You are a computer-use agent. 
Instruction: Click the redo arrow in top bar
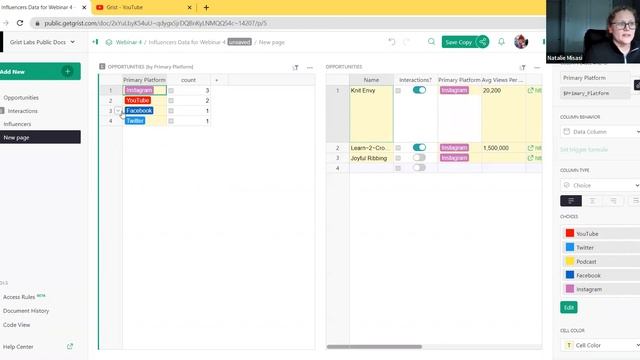click(x=406, y=42)
